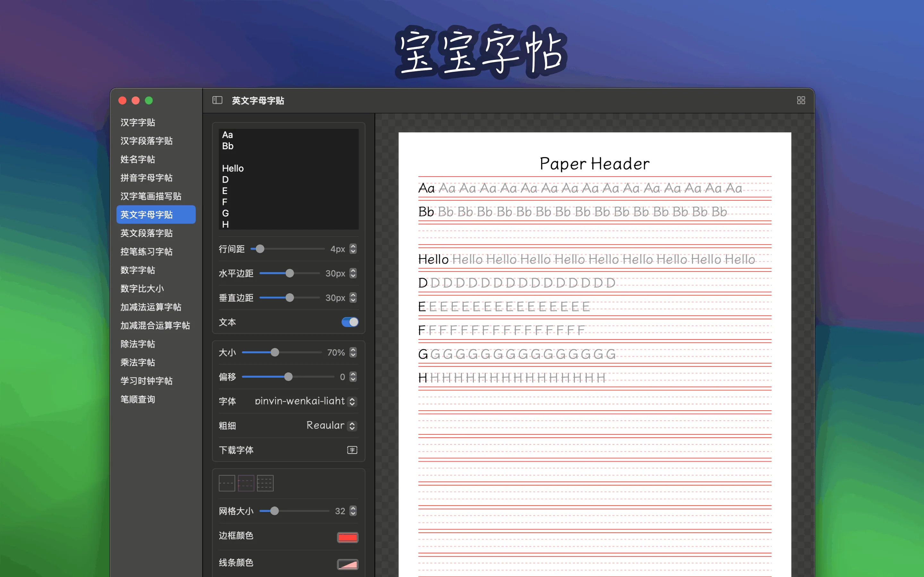The image size is (924, 577).
Task: Open the 字体 font dropdown
Action: click(352, 401)
